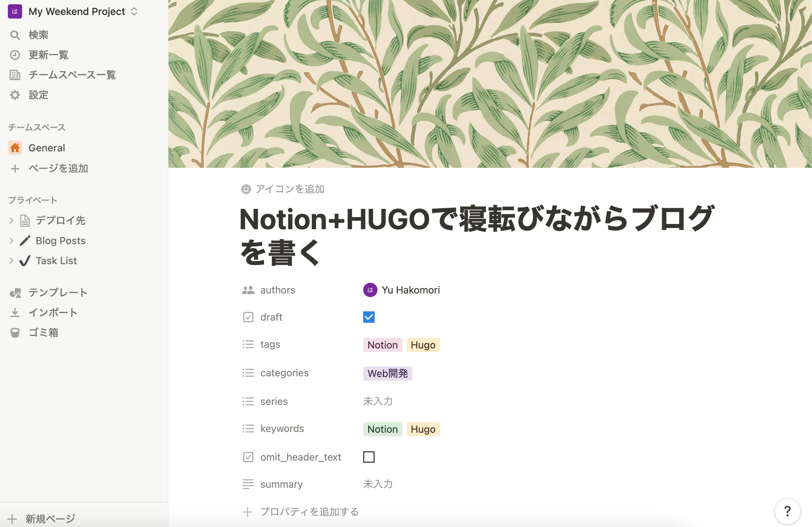Click the smiley face add-icon symbol
Image resolution: width=812 pixels, height=527 pixels.
[246, 189]
